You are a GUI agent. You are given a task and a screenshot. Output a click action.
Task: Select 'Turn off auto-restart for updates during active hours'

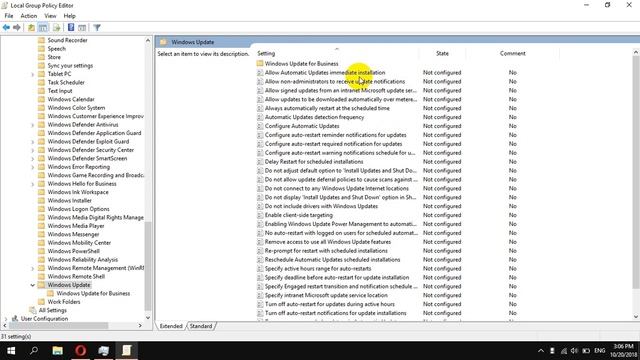pos(330,304)
